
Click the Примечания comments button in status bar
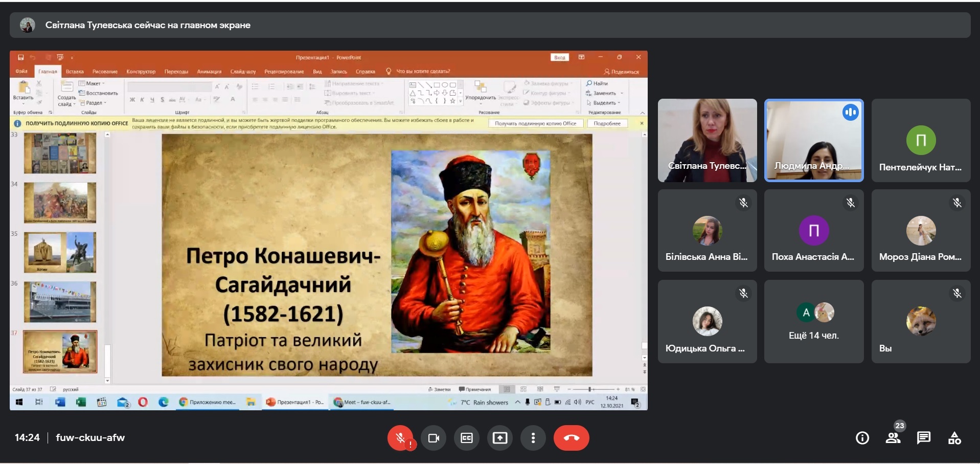(475, 389)
